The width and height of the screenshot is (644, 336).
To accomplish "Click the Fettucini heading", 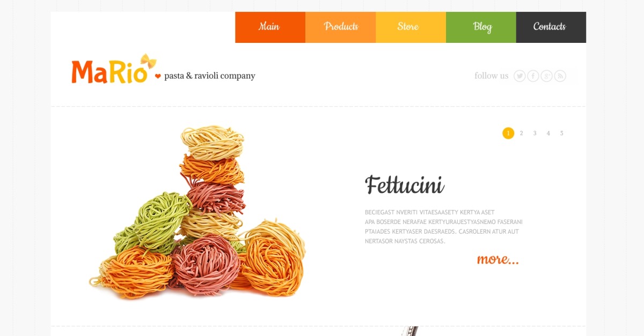I will (405, 185).
